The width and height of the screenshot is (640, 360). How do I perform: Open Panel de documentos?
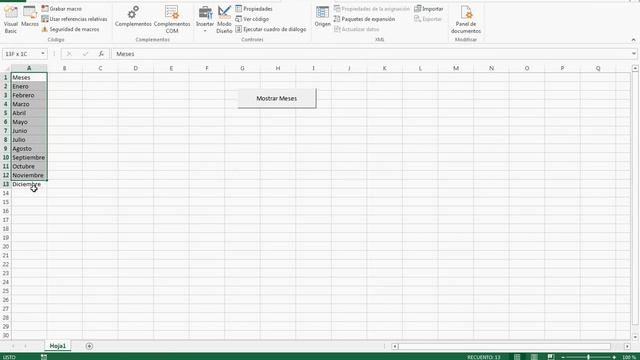tap(466, 20)
